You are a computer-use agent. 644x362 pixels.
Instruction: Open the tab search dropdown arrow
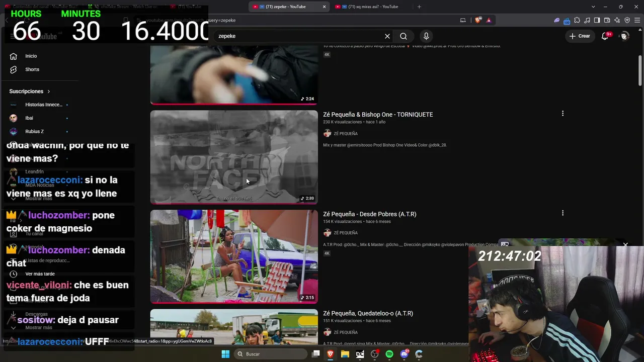tap(594, 7)
